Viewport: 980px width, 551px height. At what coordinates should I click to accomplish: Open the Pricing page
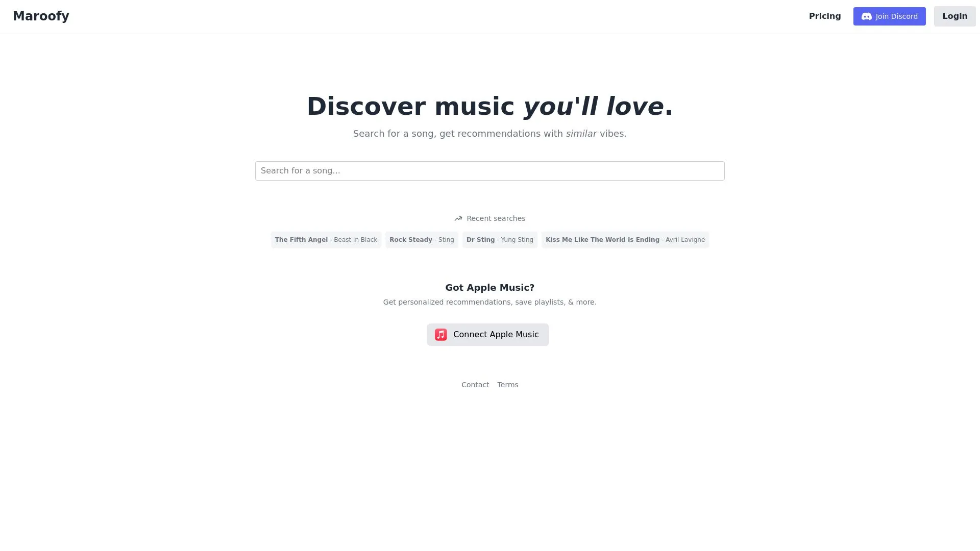(x=825, y=16)
